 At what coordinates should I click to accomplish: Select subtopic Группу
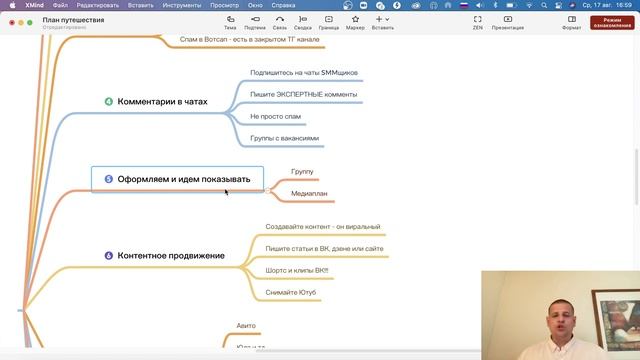302,171
